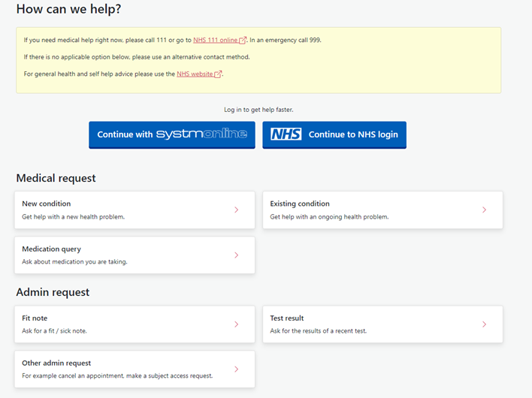Open the Existing condition card

382,210
